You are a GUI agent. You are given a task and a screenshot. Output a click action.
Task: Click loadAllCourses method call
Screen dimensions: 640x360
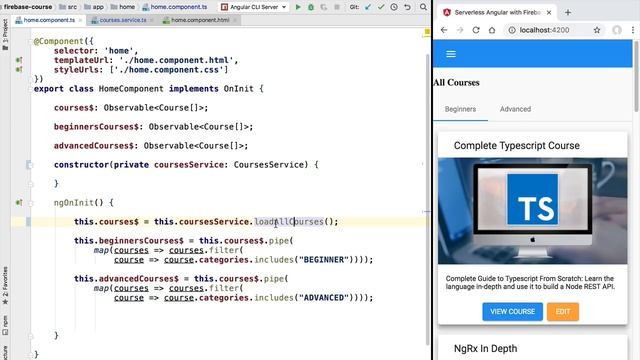tap(289, 222)
